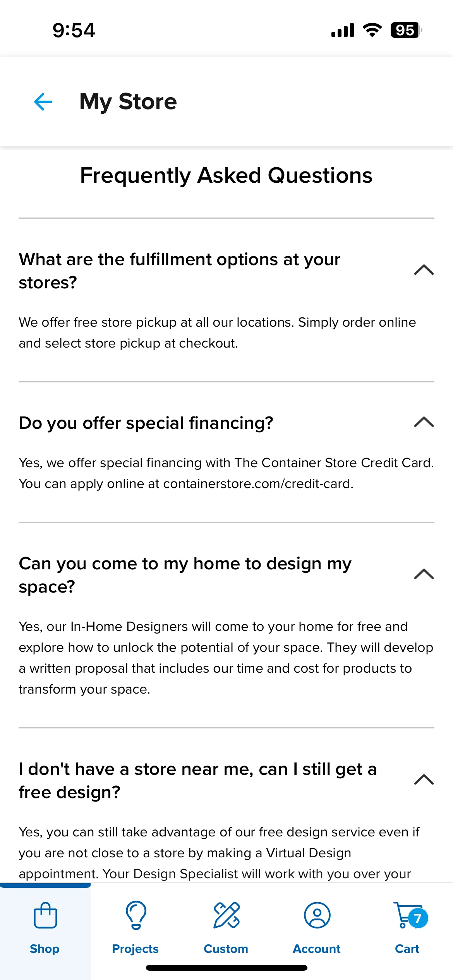Tap 'Do you offer special financing?' heading
453x980 pixels.
click(146, 423)
